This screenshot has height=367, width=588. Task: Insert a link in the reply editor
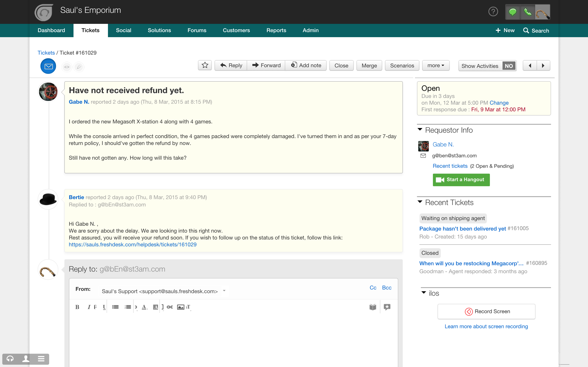(x=170, y=307)
